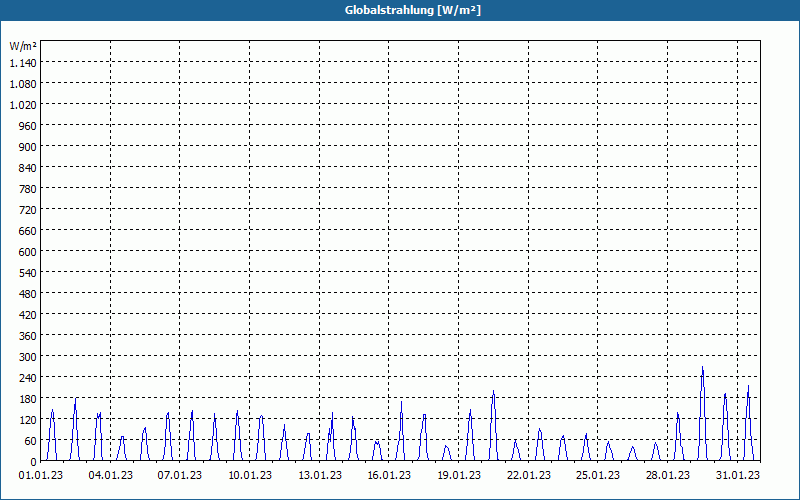This screenshot has height=500, width=800.
Task: Select the y-axis value '60'
Action: point(31,441)
